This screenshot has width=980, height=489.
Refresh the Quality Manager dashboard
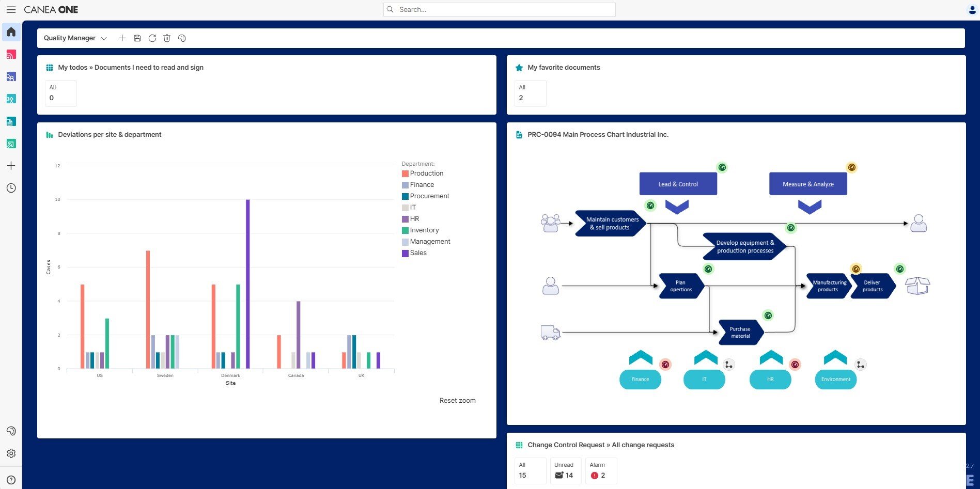coord(152,38)
